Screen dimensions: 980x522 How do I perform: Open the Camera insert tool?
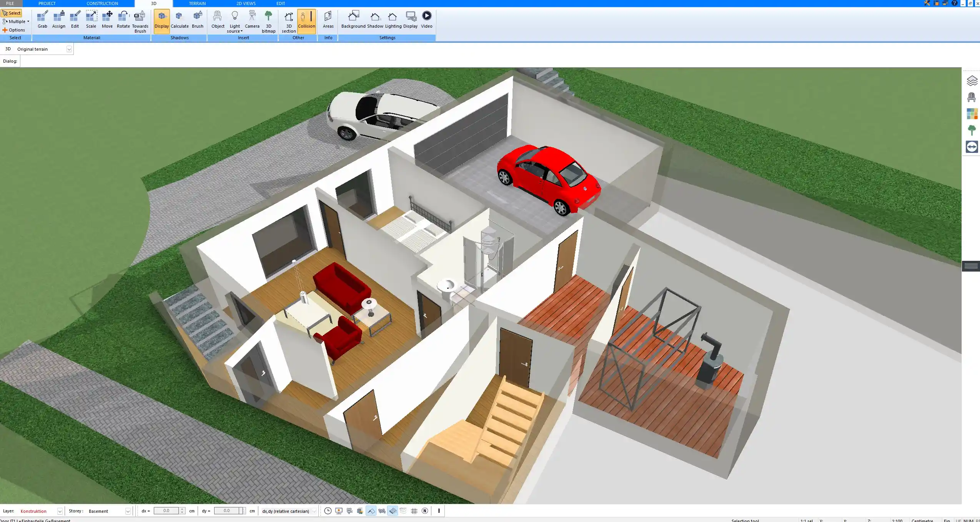[x=251, y=19]
